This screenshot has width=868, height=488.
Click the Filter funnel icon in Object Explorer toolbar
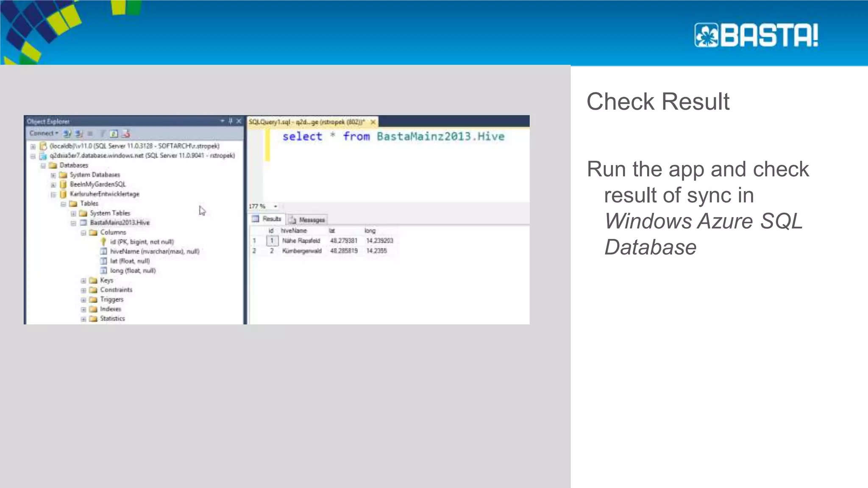(x=102, y=134)
